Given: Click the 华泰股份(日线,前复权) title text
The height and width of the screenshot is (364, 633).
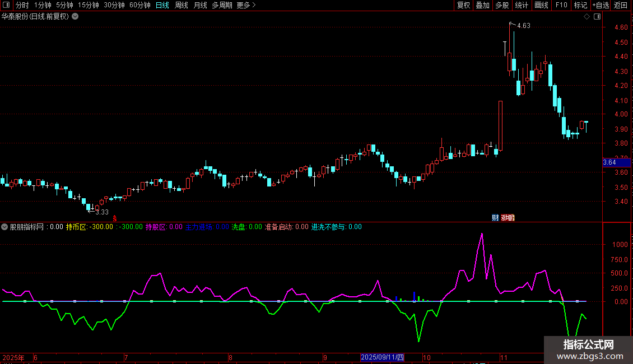Looking at the screenshot, I should tap(35, 17).
